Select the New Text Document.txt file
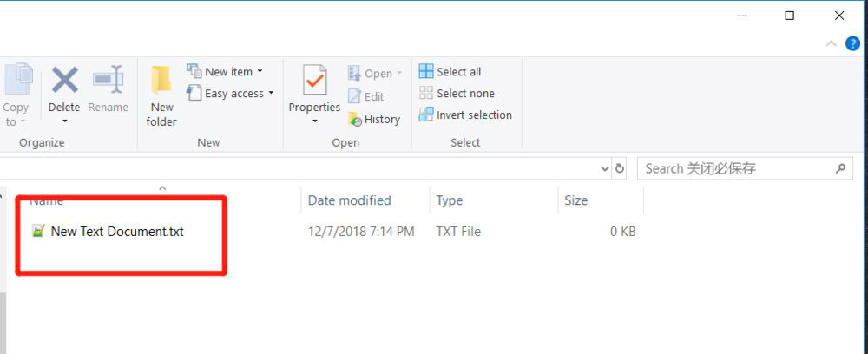 point(117,232)
